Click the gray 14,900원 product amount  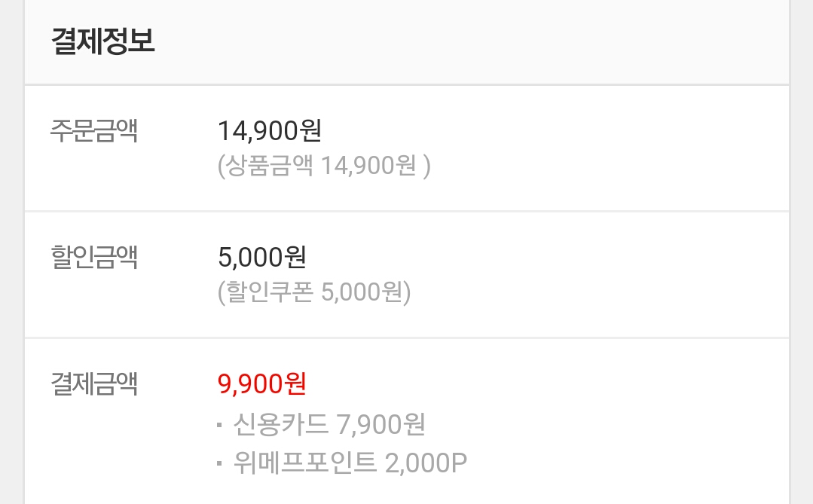point(369,166)
